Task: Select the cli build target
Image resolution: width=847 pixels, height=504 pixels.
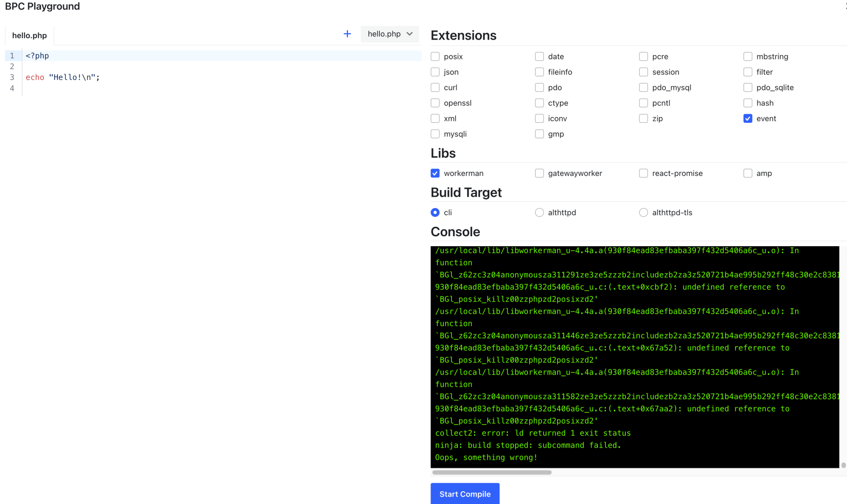Action: tap(435, 213)
